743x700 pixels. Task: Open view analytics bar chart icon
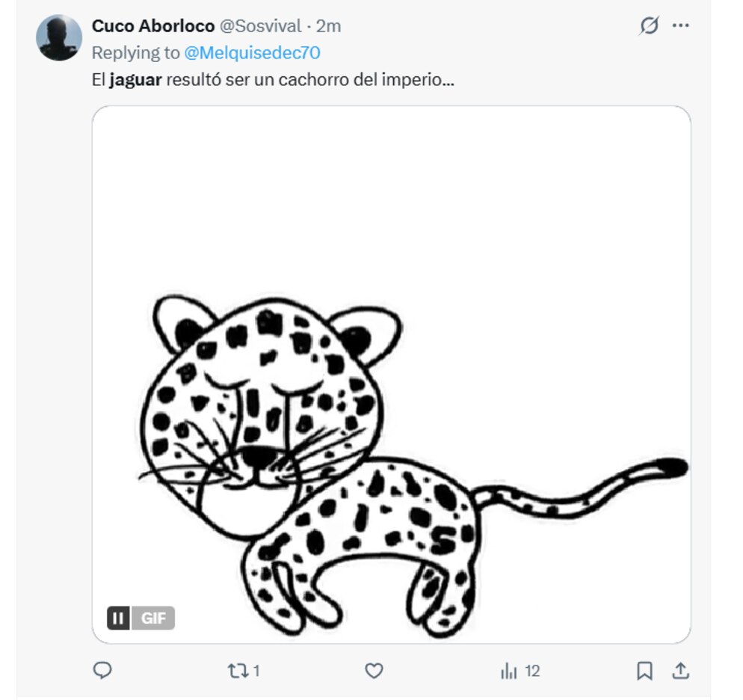pos(509,671)
